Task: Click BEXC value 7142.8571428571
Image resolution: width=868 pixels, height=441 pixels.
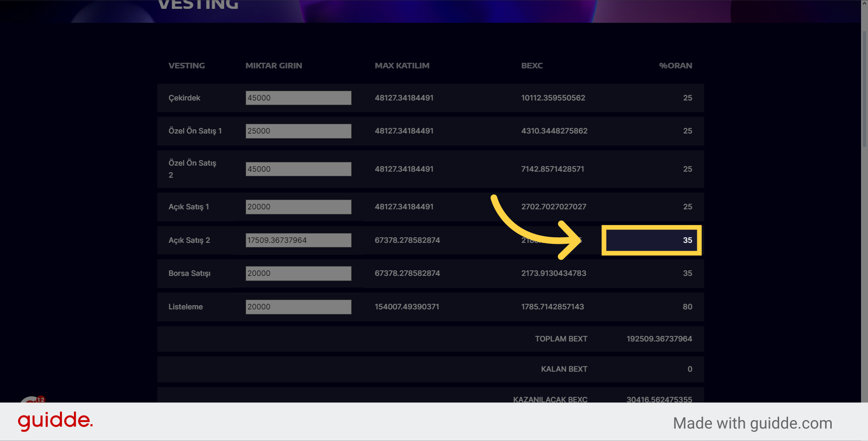Action: coord(553,169)
